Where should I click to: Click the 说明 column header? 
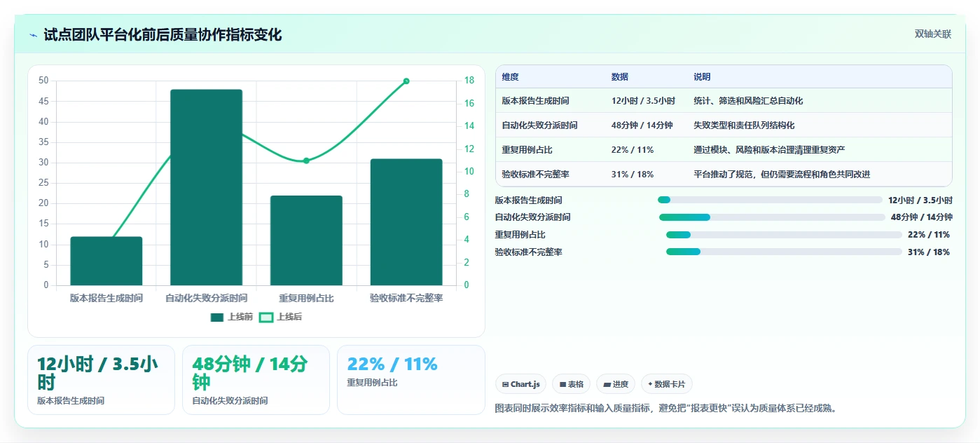(x=702, y=77)
